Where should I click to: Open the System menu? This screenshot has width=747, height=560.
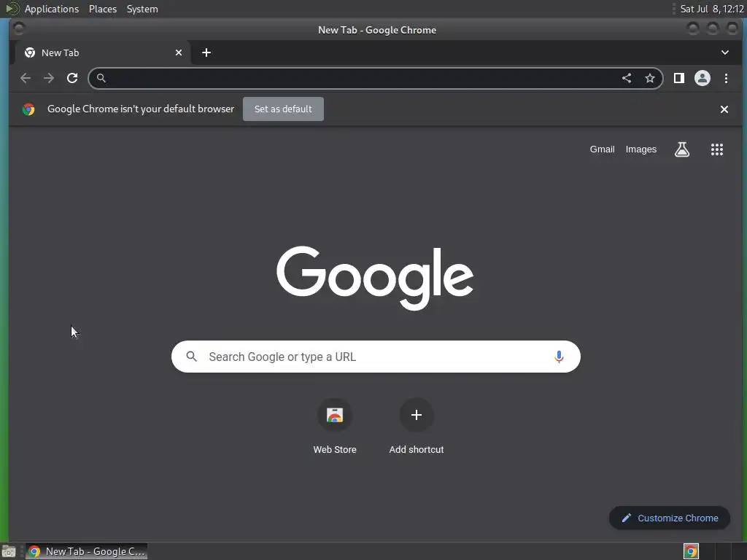[x=142, y=9]
